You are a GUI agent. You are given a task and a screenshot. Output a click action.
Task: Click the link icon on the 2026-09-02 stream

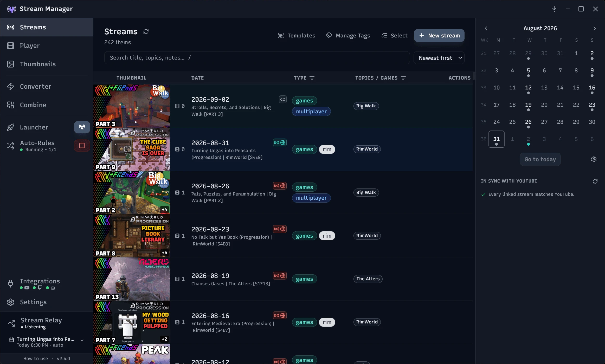(283, 99)
